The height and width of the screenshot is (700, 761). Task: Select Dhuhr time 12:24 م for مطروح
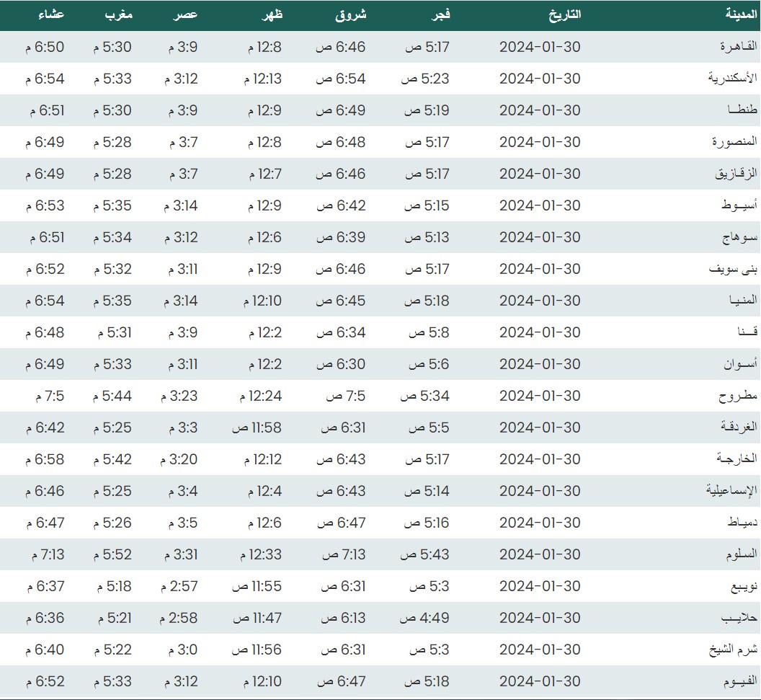pyautogui.click(x=260, y=396)
